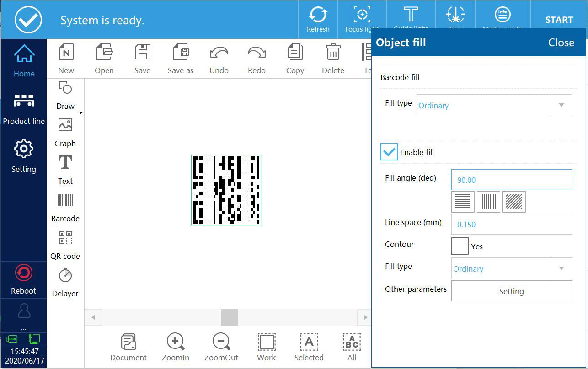Click the New document icon
The image size is (588, 369).
(66, 52)
